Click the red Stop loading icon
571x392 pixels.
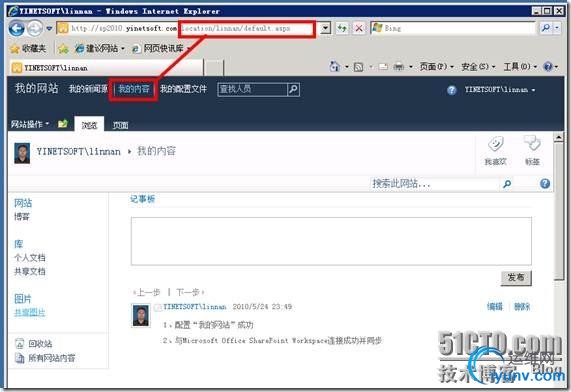tap(359, 28)
